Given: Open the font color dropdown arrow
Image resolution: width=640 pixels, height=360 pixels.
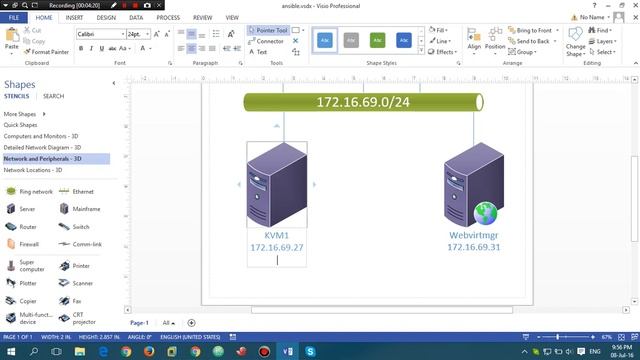Looking at the screenshot, I should (x=151, y=49).
